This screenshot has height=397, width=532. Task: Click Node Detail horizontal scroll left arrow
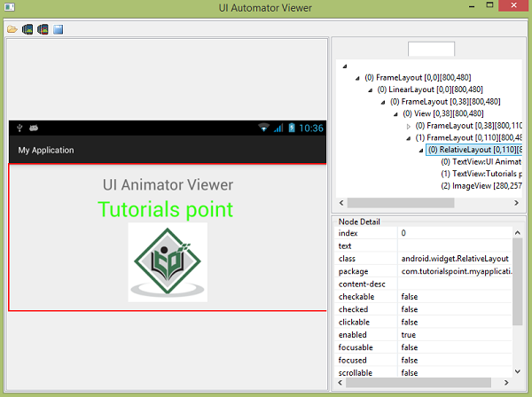click(x=340, y=383)
